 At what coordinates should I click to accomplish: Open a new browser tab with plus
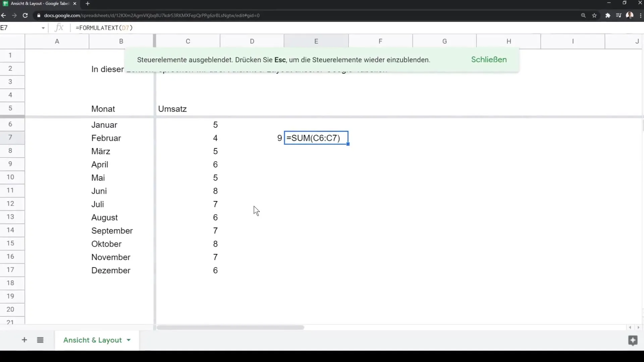pos(88,4)
